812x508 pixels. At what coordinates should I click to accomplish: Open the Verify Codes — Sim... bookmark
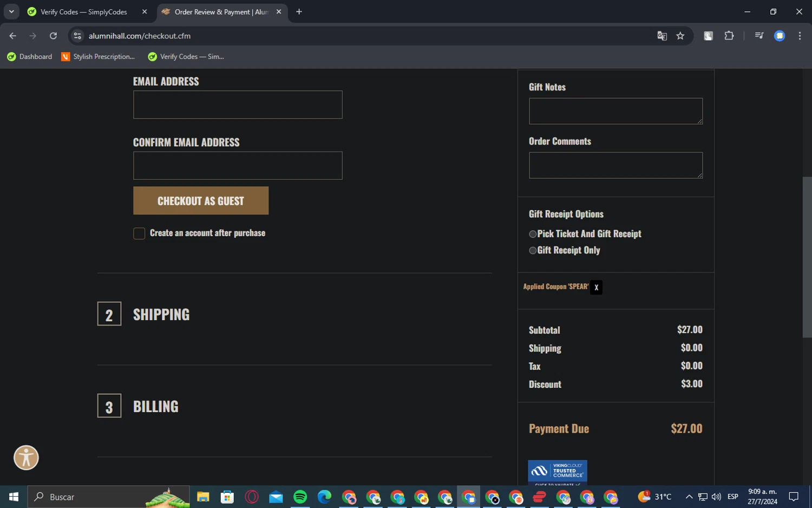[186, 56]
